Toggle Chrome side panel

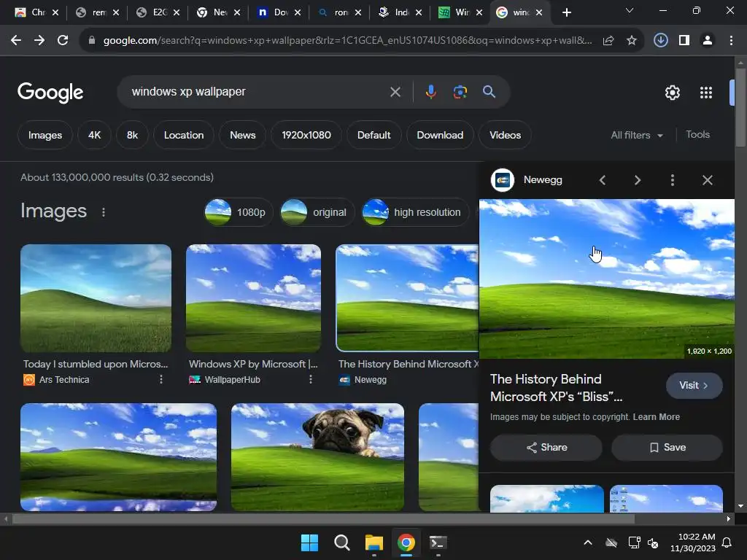tap(684, 41)
